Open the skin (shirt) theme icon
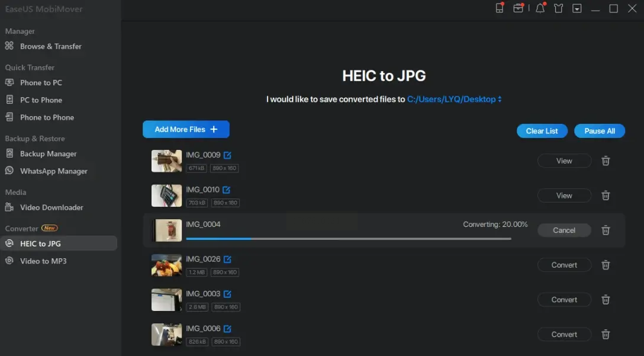 (x=559, y=8)
